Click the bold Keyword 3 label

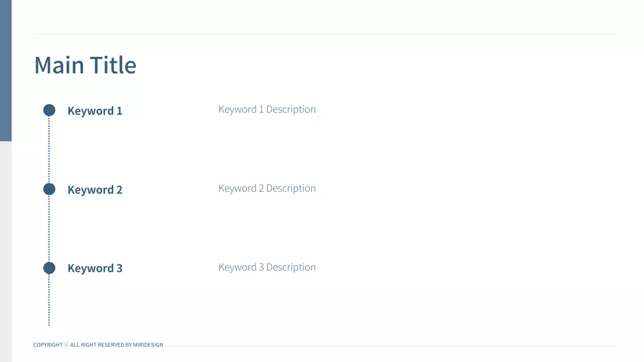click(95, 268)
